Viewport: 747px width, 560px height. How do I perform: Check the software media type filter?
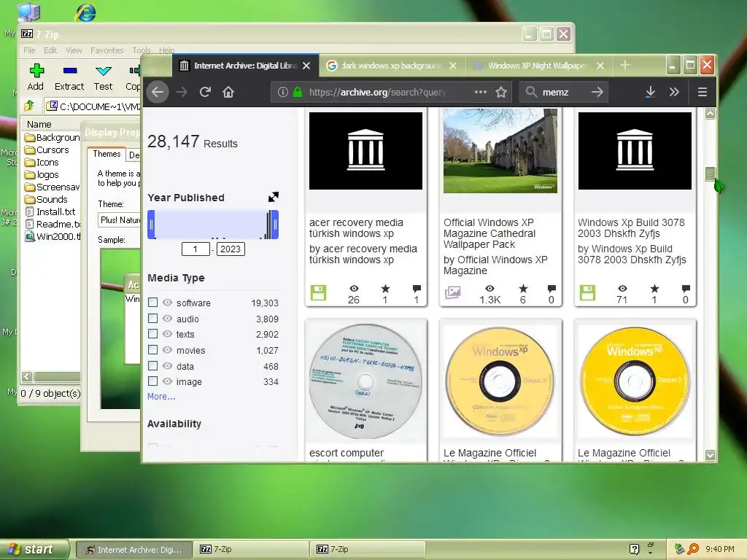[153, 303]
